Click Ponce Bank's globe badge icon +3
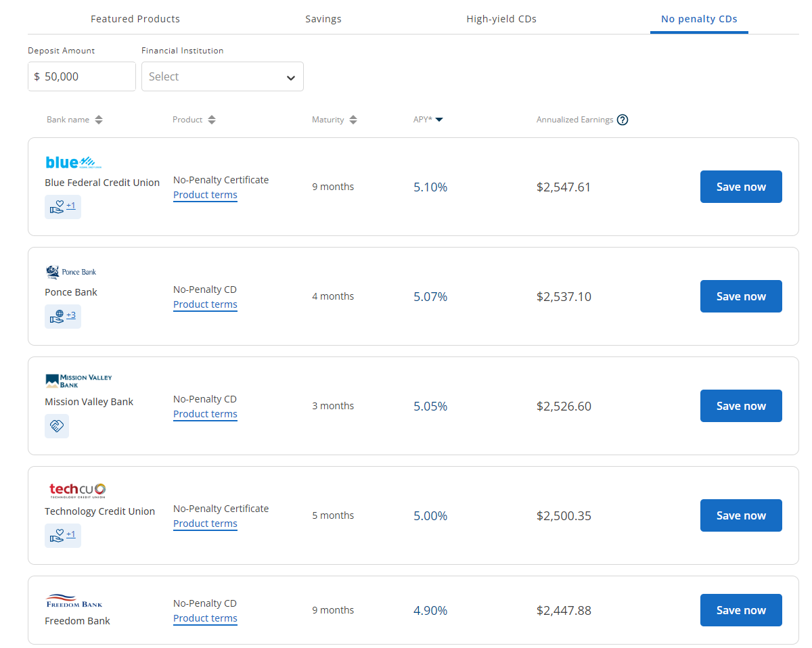The width and height of the screenshot is (812, 648). 63,316
